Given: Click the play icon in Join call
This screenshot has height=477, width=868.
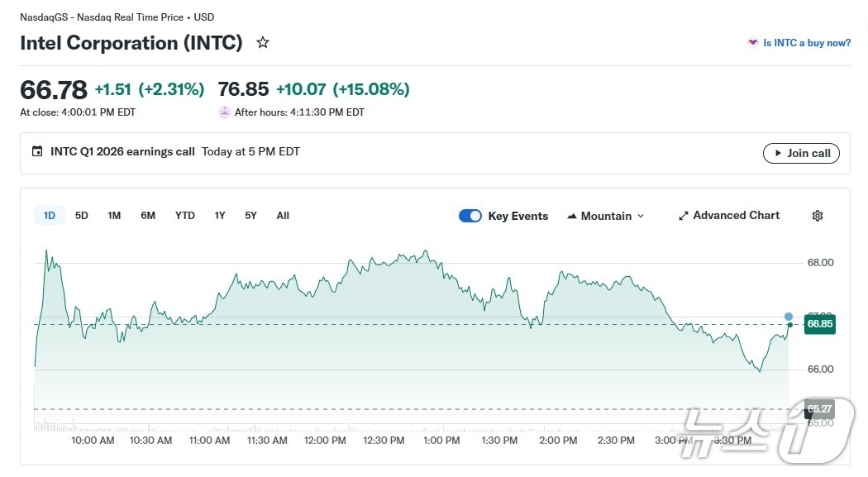Looking at the screenshot, I should click(x=777, y=153).
